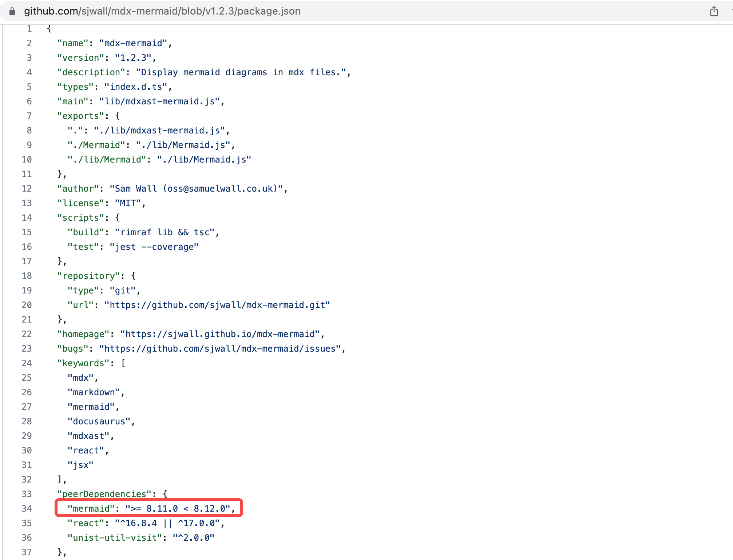
Task: Click the URL in the browser address bar
Action: click(162, 11)
